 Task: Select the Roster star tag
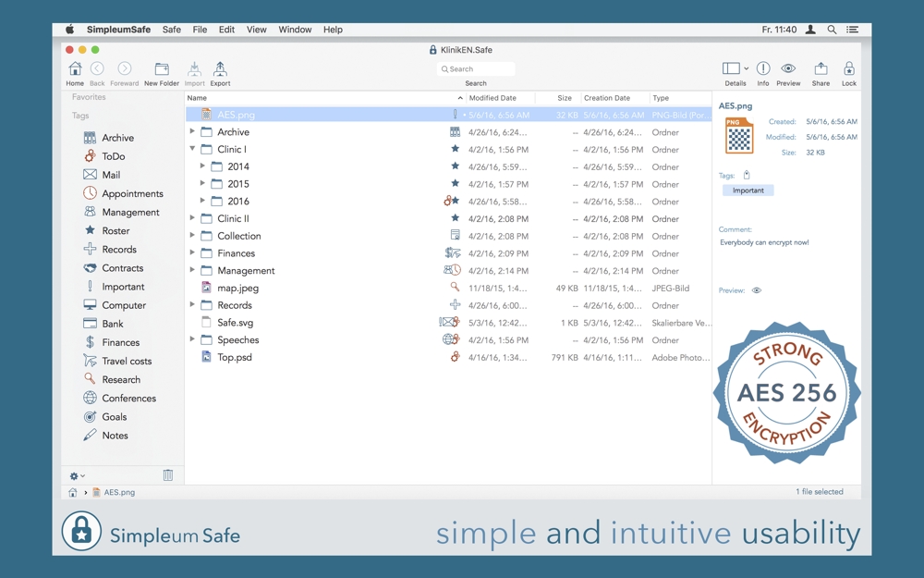point(106,230)
